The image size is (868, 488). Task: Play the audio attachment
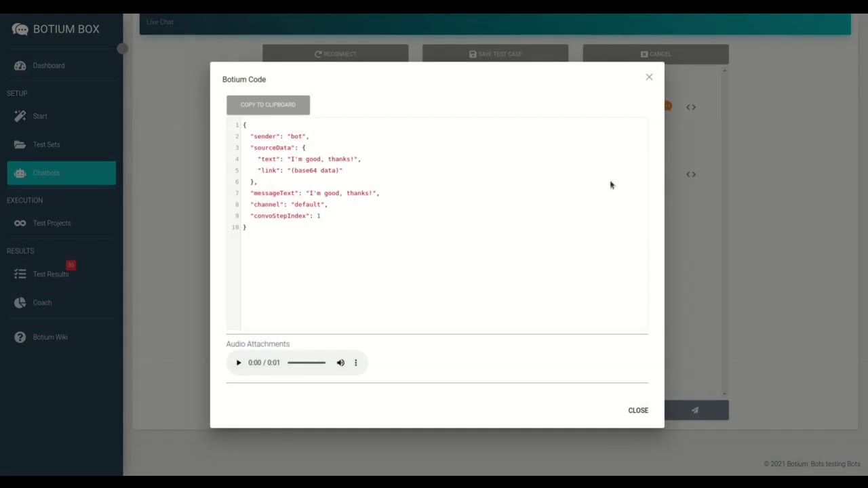click(238, 363)
